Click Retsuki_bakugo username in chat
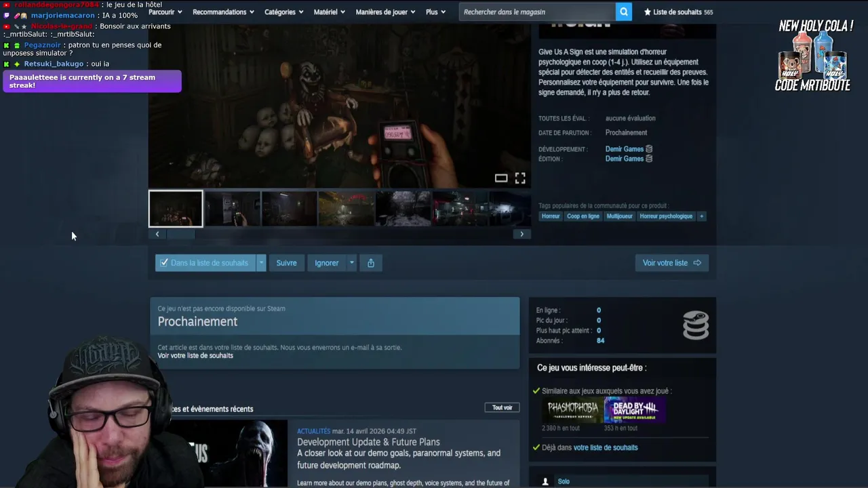The image size is (868, 488). tap(54, 64)
